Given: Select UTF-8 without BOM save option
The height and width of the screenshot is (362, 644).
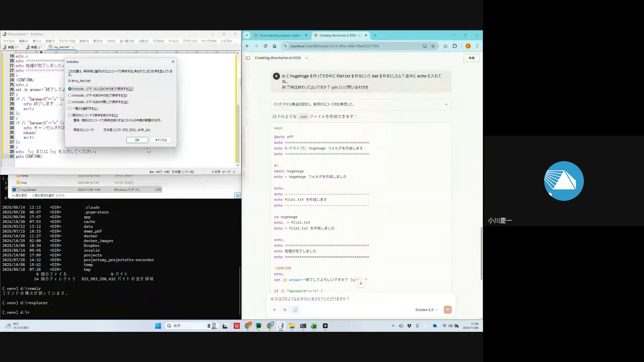Looking at the screenshot, I should (x=70, y=102).
